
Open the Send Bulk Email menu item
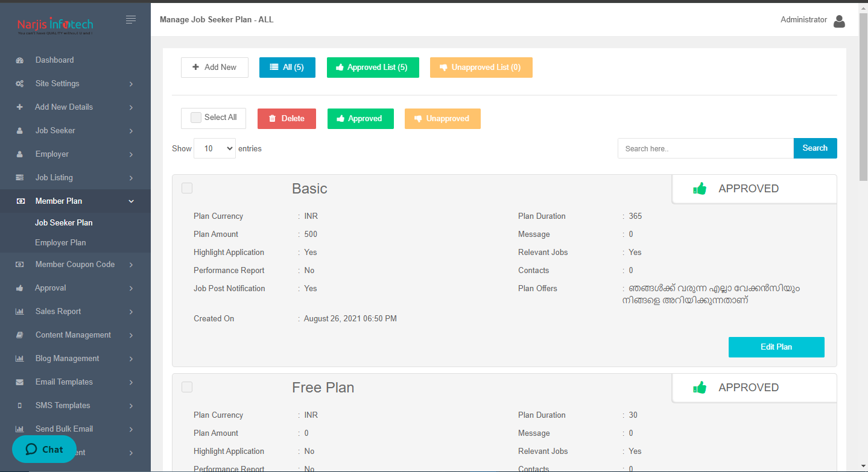click(x=75, y=429)
